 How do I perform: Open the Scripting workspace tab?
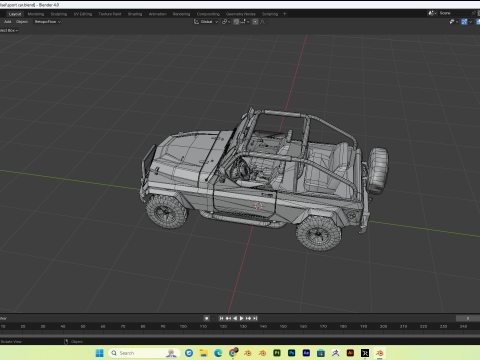point(270,14)
